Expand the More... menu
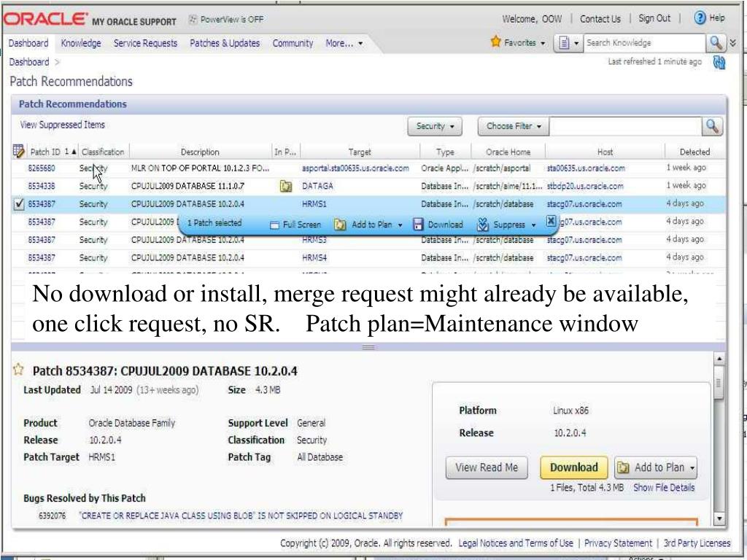Screen dimensions: 747x560 click(x=344, y=43)
